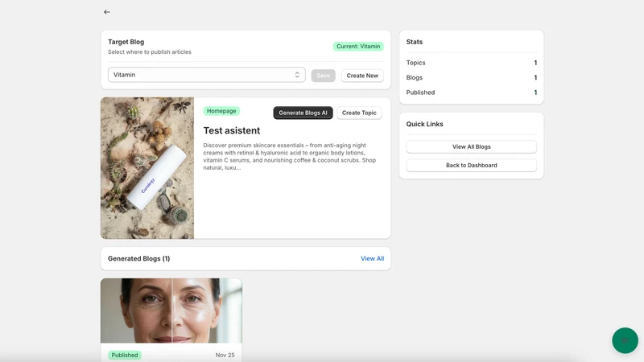Click View All Blogs quick link
644x362 pixels.
pos(472,146)
